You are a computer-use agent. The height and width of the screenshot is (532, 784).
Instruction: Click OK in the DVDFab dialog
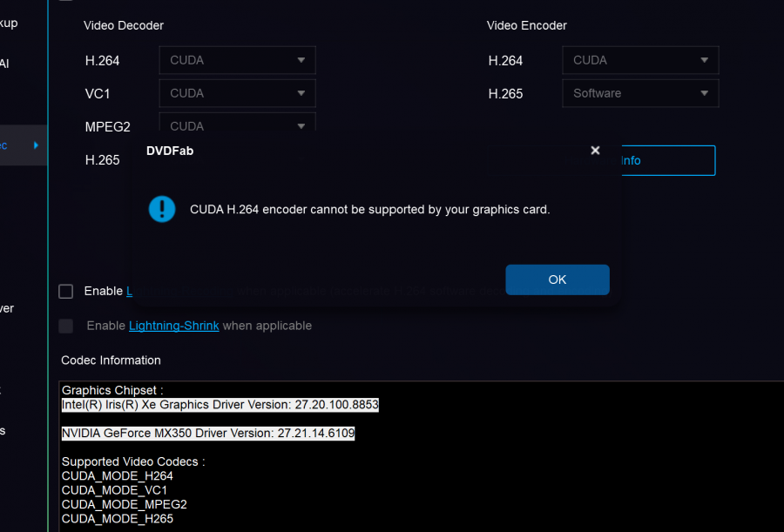557,279
